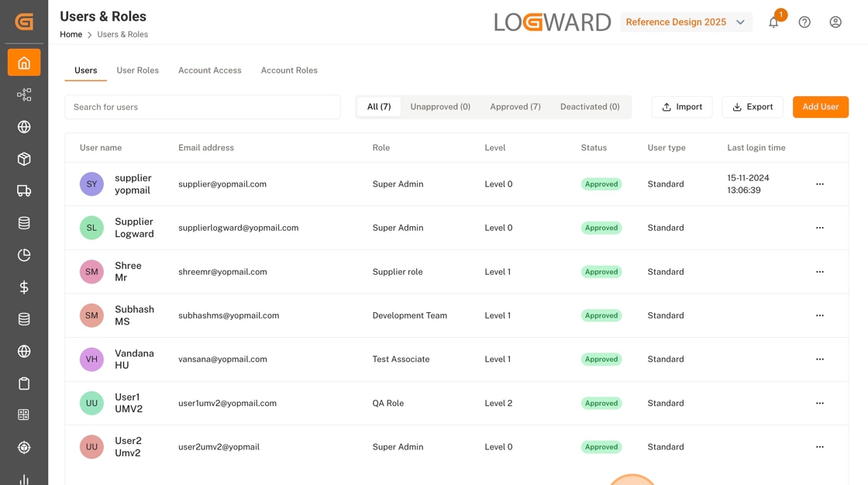Click the Users & Roles breadcrumb
The image size is (868, 485).
(x=122, y=34)
